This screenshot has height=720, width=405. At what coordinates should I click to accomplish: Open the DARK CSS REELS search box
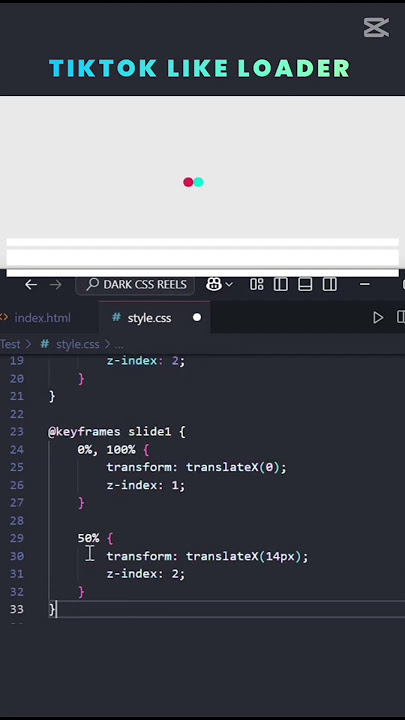coord(135,285)
